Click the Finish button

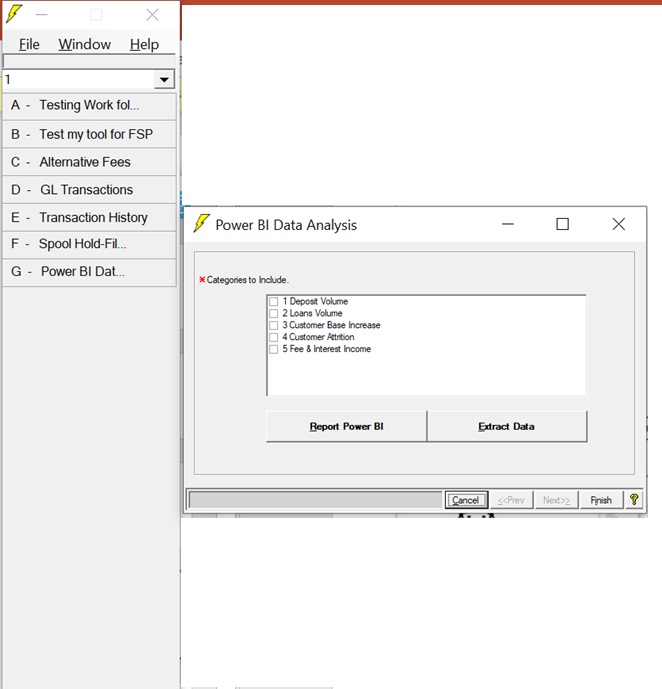point(601,500)
